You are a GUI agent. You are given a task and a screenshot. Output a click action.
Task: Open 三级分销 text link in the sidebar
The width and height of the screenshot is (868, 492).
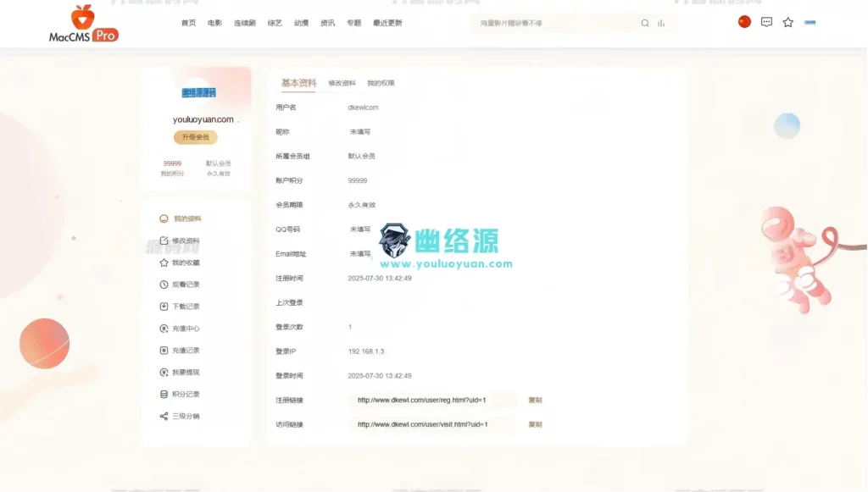click(186, 417)
